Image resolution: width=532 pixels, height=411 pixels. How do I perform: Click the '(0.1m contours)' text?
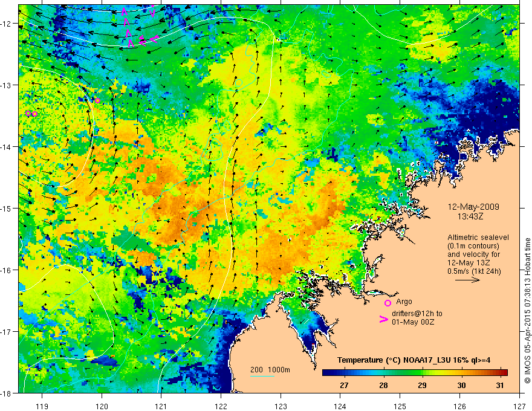473,246
